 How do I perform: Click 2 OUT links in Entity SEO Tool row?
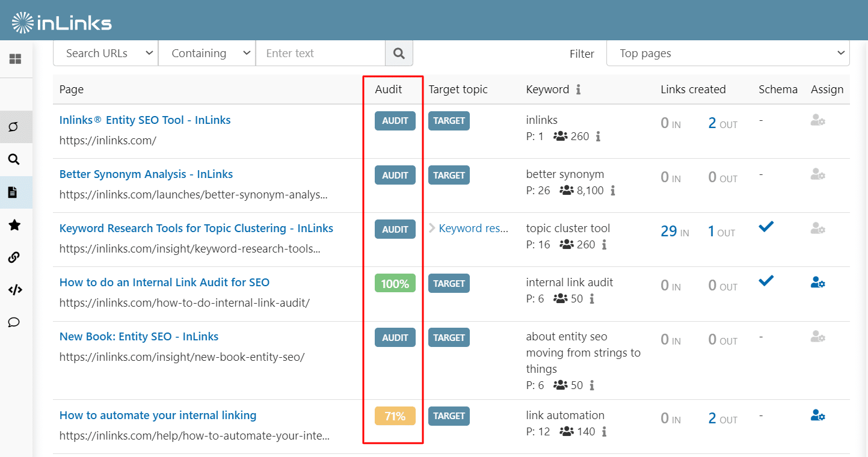722,123
